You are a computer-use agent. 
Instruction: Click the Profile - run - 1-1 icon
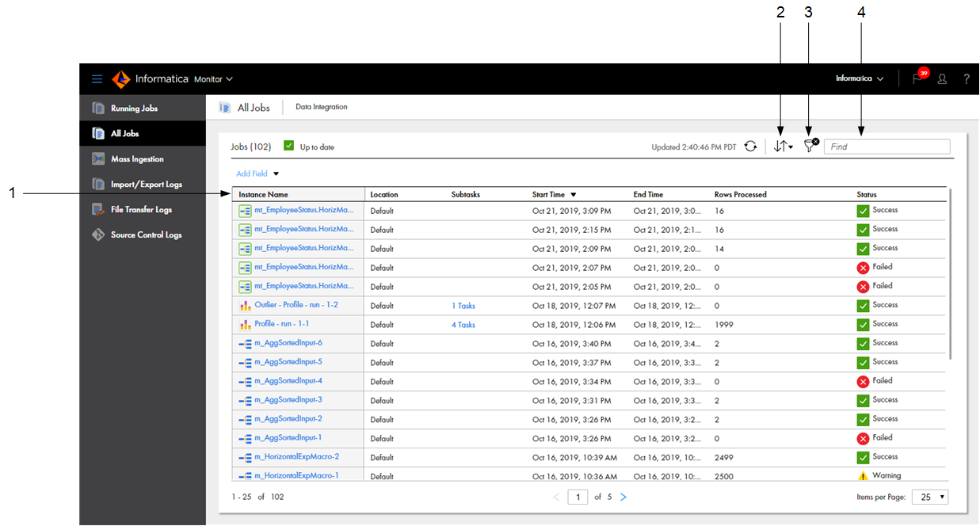(245, 324)
